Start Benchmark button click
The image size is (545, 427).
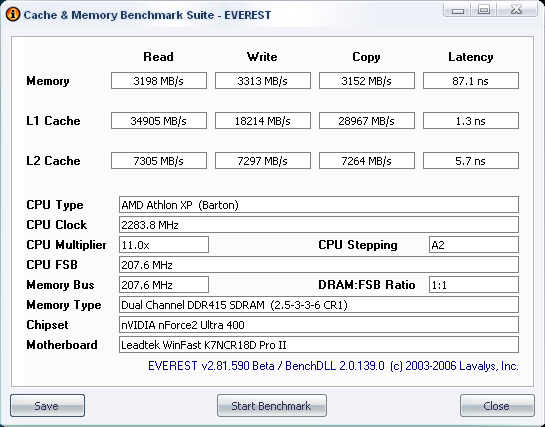(272, 405)
